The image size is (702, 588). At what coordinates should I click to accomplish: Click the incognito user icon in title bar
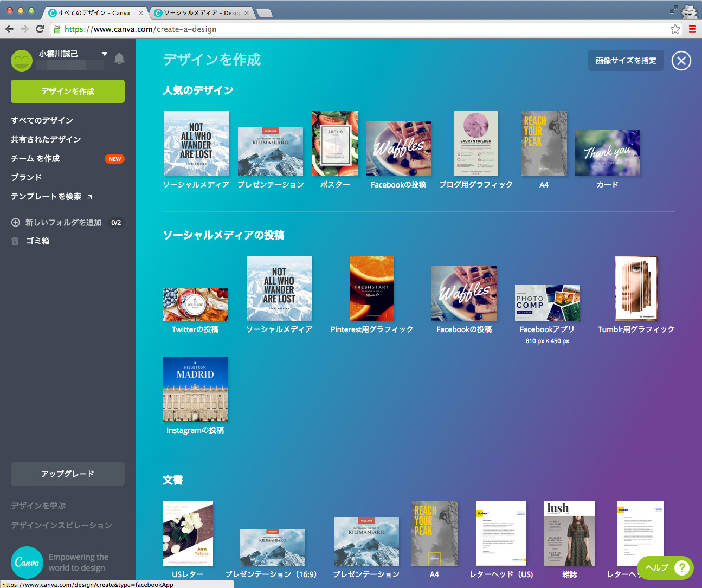click(x=690, y=11)
